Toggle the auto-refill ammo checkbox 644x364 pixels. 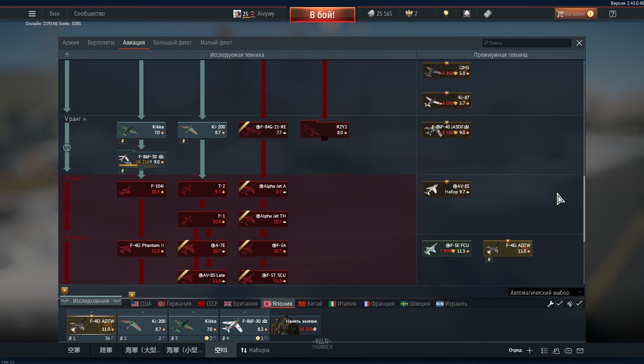(579, 304)
